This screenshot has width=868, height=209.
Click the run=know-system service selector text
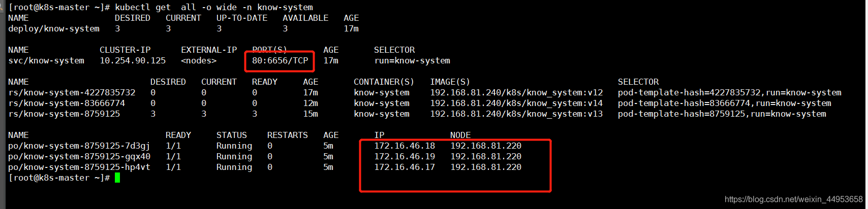(x=412, y=61)
